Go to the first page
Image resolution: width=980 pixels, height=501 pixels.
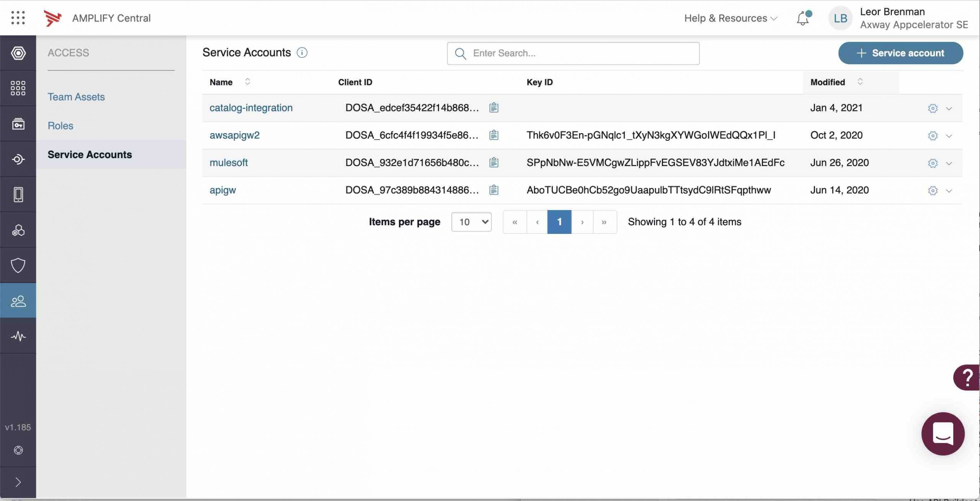coord(515,222)
